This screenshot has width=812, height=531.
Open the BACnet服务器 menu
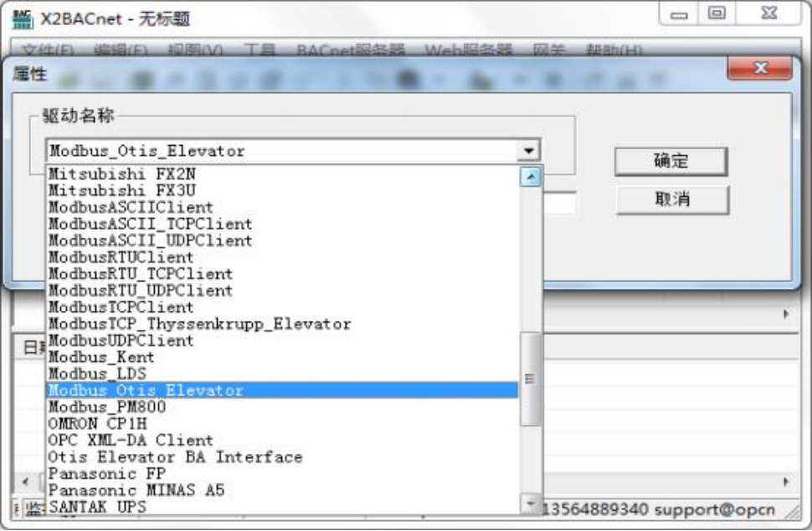(x=351, y=50)
